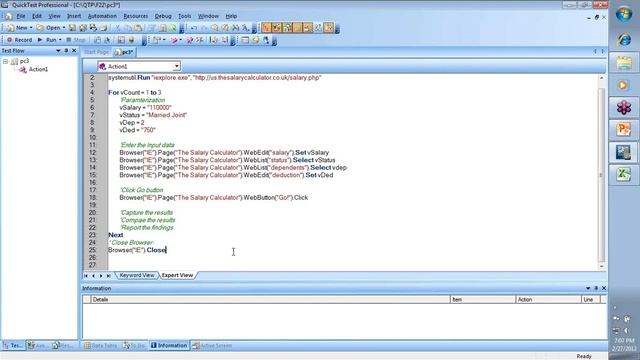Open the Res... bottom pane tab
The image size is (640, 360).
[x=63, y=345]
